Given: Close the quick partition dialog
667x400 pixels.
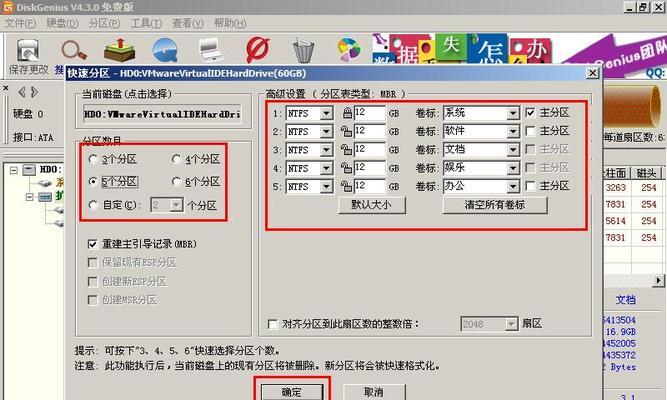Looking at the screenshot, I should pos(592,73).
